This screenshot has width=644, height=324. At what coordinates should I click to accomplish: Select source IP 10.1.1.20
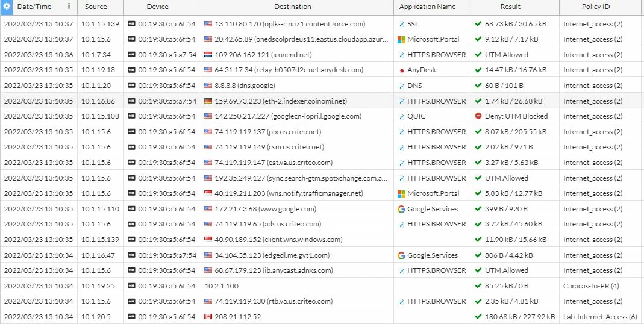(x=96, y=86)
